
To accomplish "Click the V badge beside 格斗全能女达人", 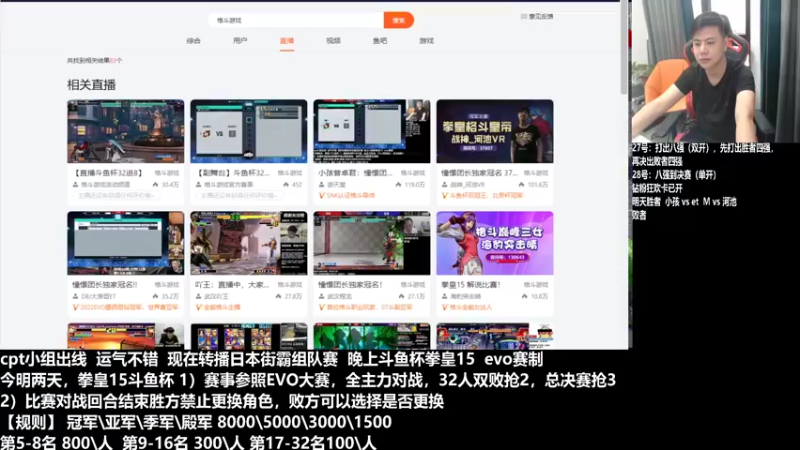I will (x=445, y=308).
